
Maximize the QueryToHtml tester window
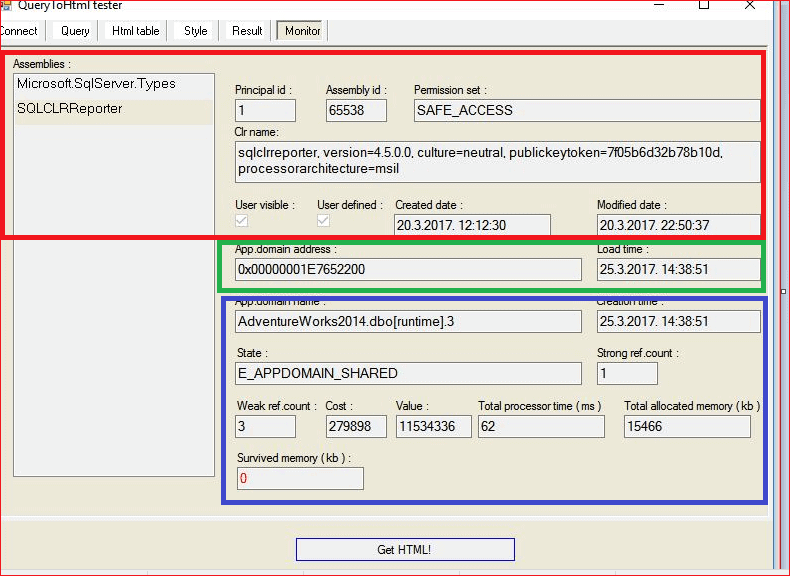point(704,5)
